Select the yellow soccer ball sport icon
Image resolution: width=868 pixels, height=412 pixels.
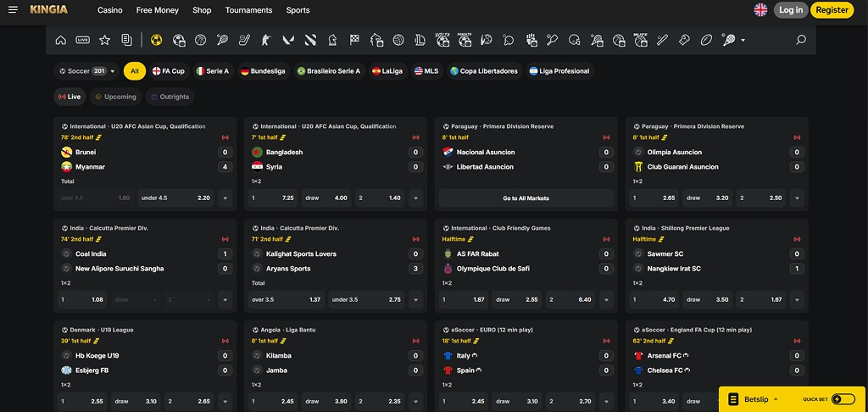(157, 40)
